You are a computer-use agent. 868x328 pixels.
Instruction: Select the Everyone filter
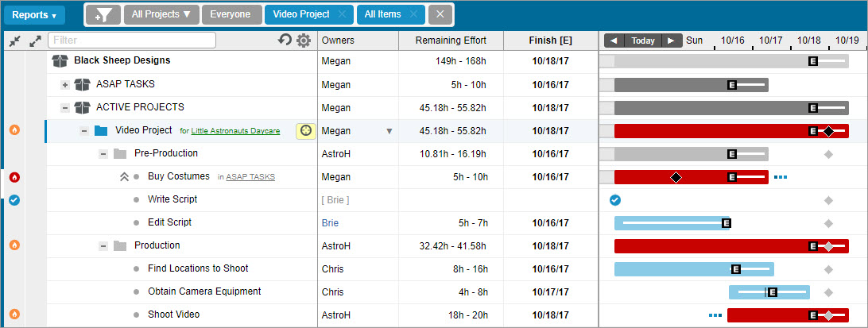click(x=231, y=14)
